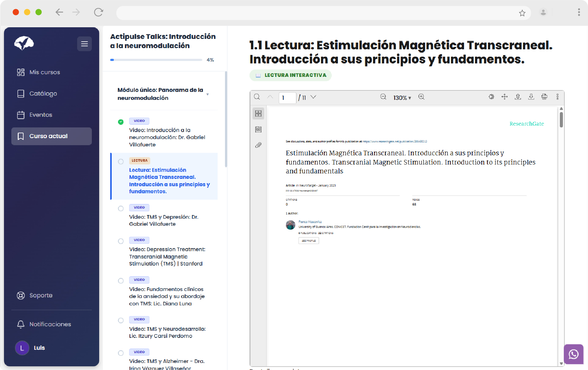Click the course progress bar at 4%
The width and height of the screenshot is (588, 370).
pos(156,60)
